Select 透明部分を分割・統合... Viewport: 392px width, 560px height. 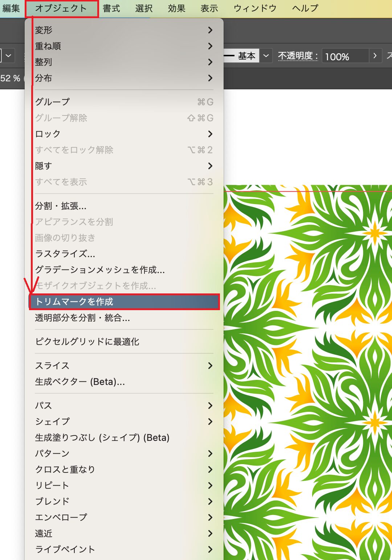[124, 318]
